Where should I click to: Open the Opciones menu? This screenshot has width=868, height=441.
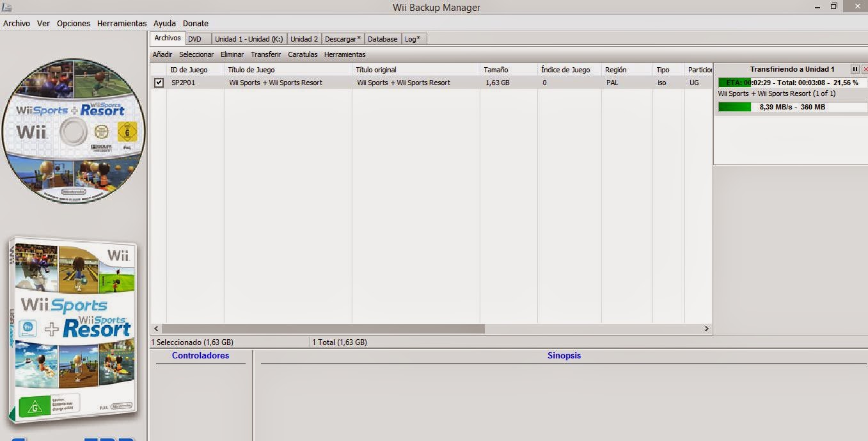click(x=73, y=23)
